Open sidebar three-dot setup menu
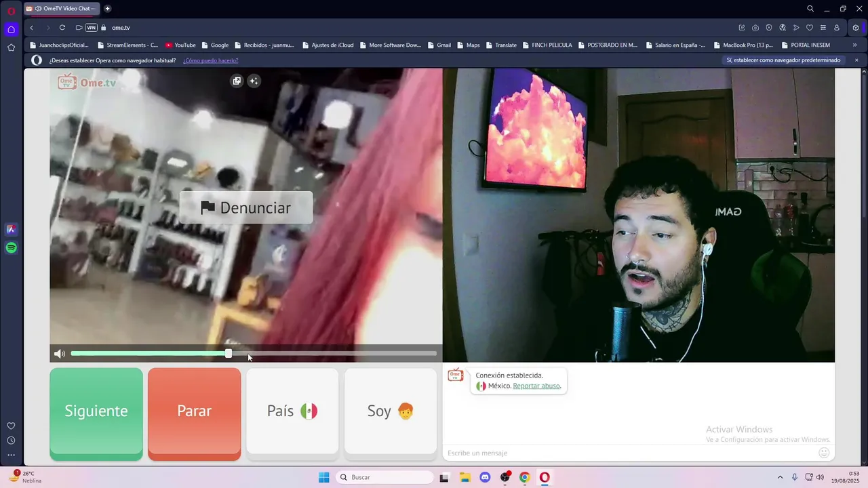Image resolution: width=868 pixels, height=488 pixels. (x=11, y=455)
